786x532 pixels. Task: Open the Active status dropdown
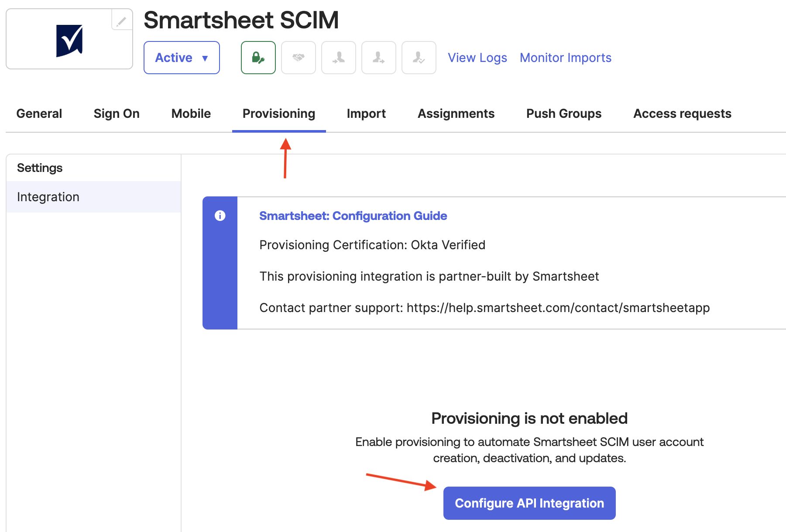coord(182,58)
